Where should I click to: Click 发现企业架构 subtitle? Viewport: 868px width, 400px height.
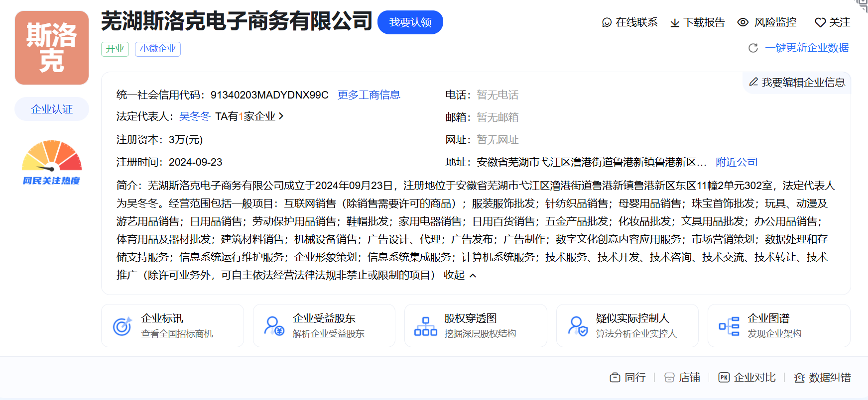pos(774,333)
